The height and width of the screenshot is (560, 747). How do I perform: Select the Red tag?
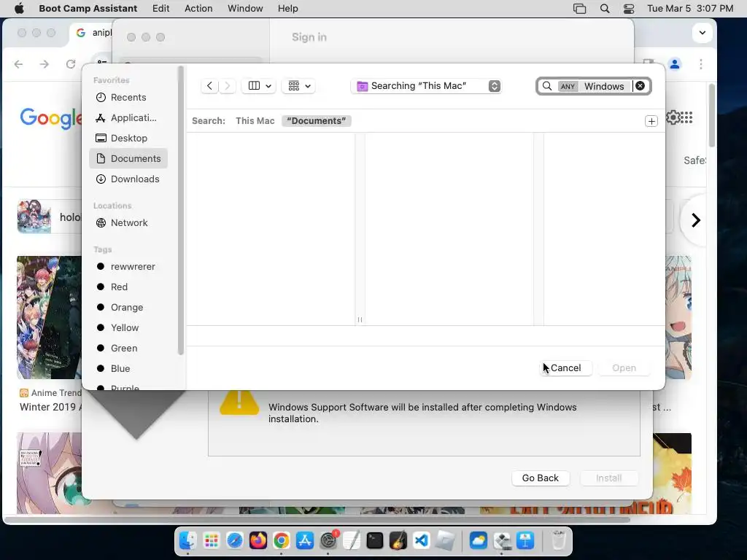[x=128, y=287]
